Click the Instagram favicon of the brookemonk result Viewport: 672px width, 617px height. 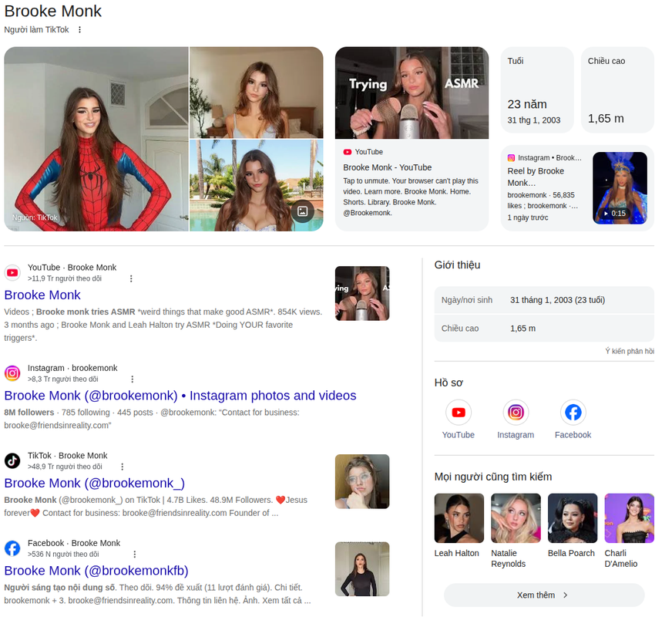coord(12,373)
